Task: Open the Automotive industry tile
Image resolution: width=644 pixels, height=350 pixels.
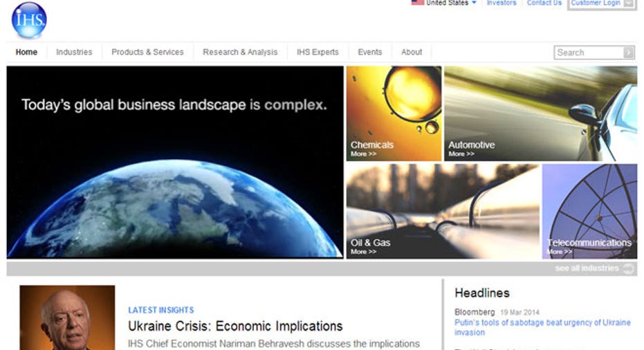Action: point(540,113)
